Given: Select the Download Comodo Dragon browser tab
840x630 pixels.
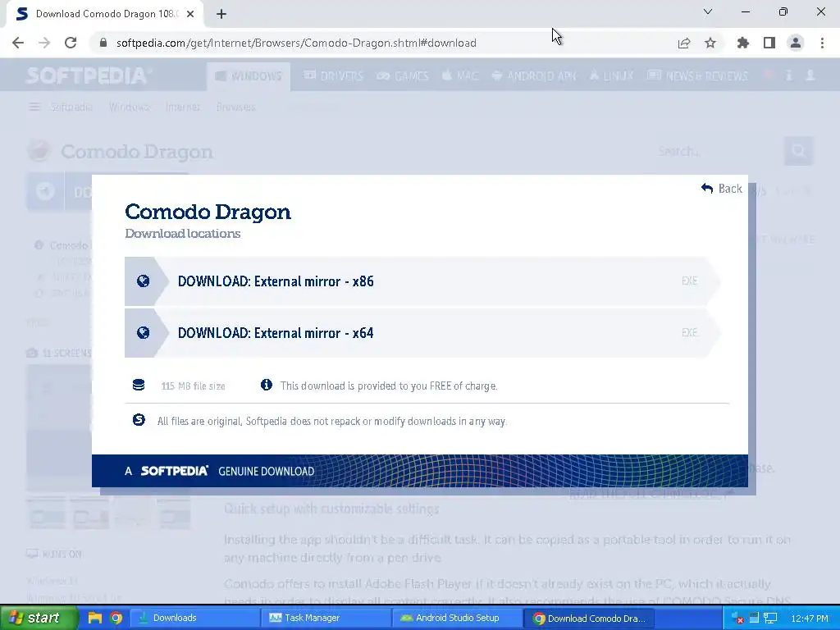Looking at the screenshot, I should coord(106,15).
